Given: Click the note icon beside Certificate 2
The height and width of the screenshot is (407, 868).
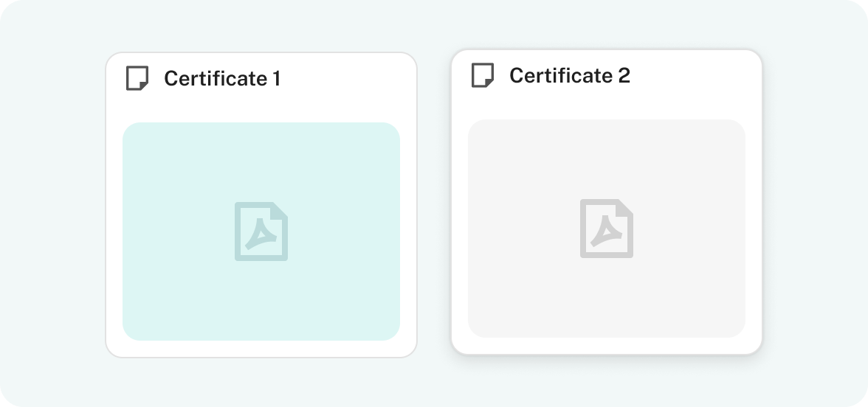Looking at the screenshot, I should [483, 75].
